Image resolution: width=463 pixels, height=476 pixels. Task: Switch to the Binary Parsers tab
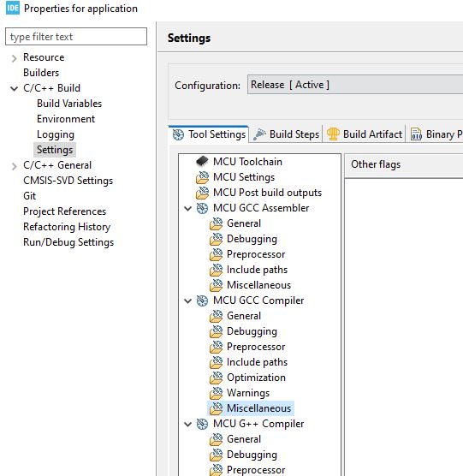point(436,134)
